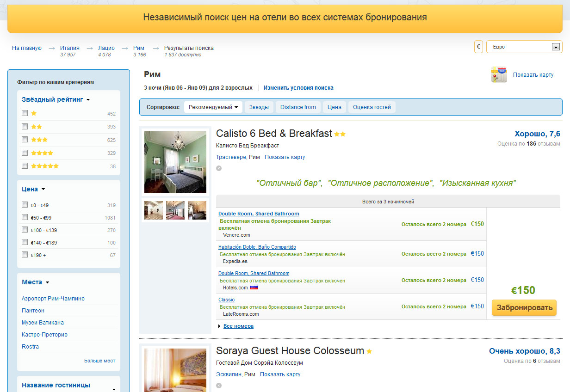Enable the €50 - €99 price filter

click(x=25, y=217)
